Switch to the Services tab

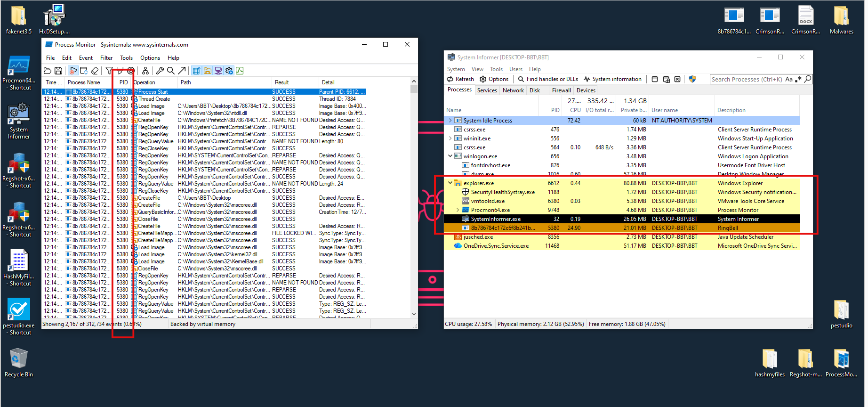pos(487,90)
